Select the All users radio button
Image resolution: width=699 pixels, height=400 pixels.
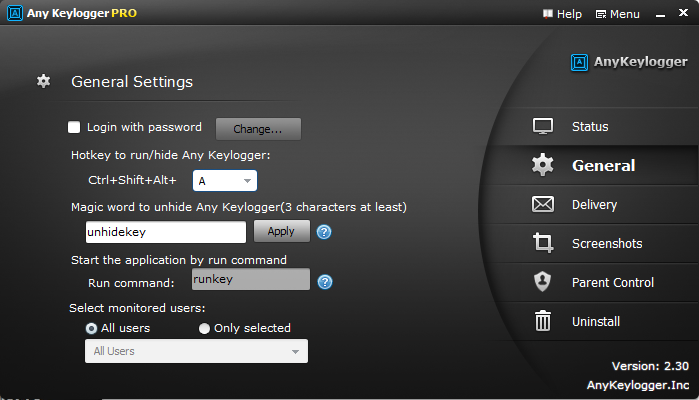(x=91, y=328)
